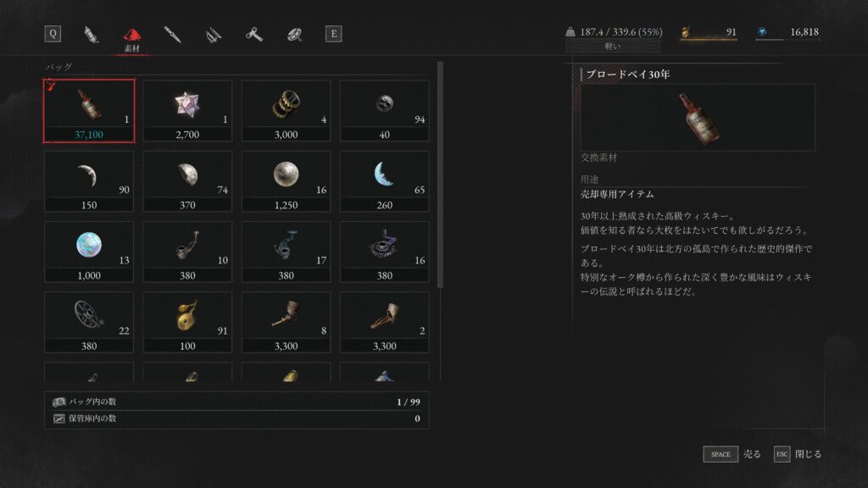Switch to the handle weapons tab
Screen dimensions: 868x488
(213, 34)
